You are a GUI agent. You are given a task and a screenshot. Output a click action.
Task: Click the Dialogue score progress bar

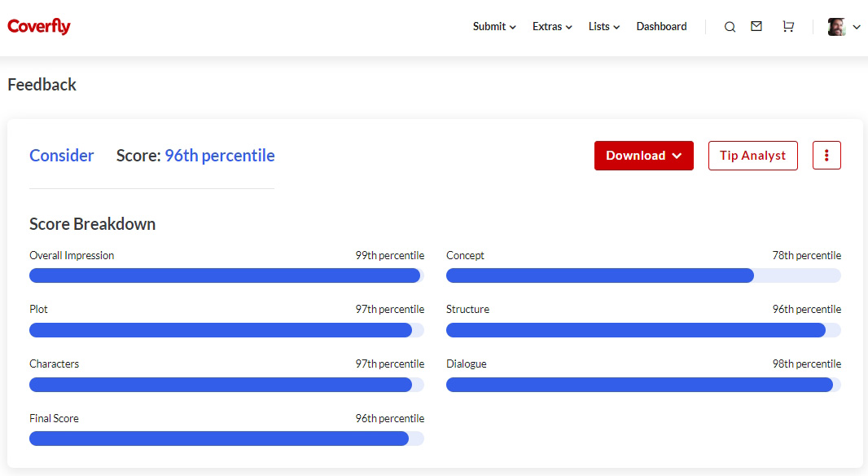(x=643, y=385)
